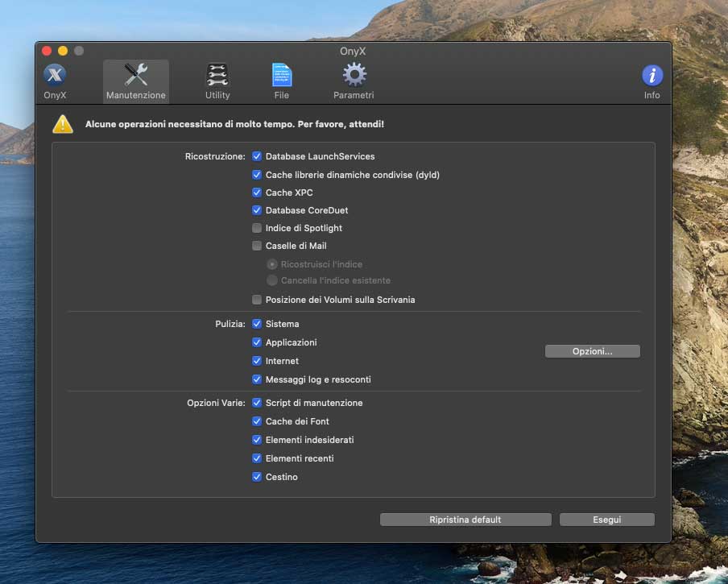Image resolution: width=728 pixels, height=584 pixels.
Task: Click the Opzioni... button
Action: [592, 351]
